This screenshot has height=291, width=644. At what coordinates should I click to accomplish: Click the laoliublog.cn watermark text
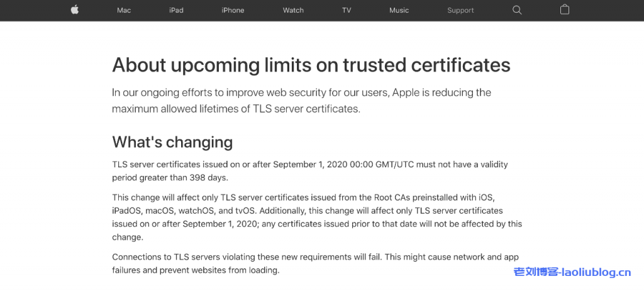[572, 273]
